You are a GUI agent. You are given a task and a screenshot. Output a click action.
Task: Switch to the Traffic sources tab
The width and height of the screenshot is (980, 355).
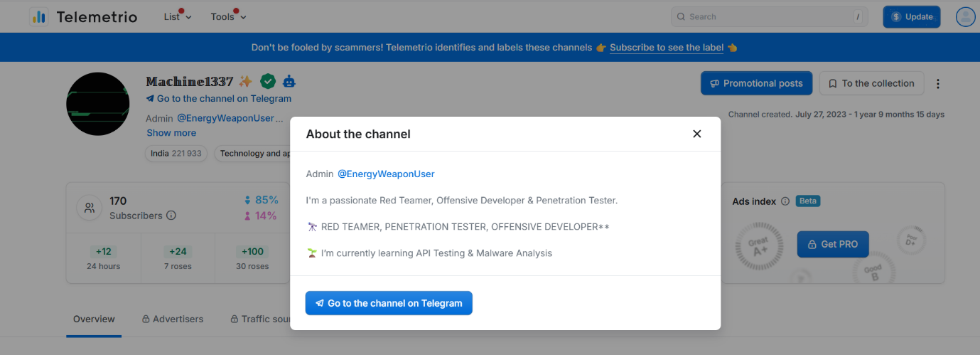click(260, 319)
